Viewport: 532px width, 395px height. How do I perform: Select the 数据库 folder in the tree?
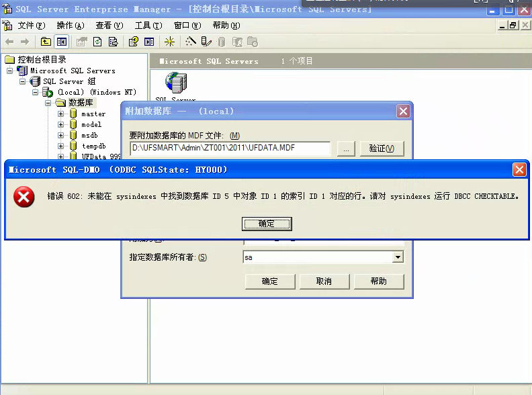pyautogui.click(x=81, y=103)
